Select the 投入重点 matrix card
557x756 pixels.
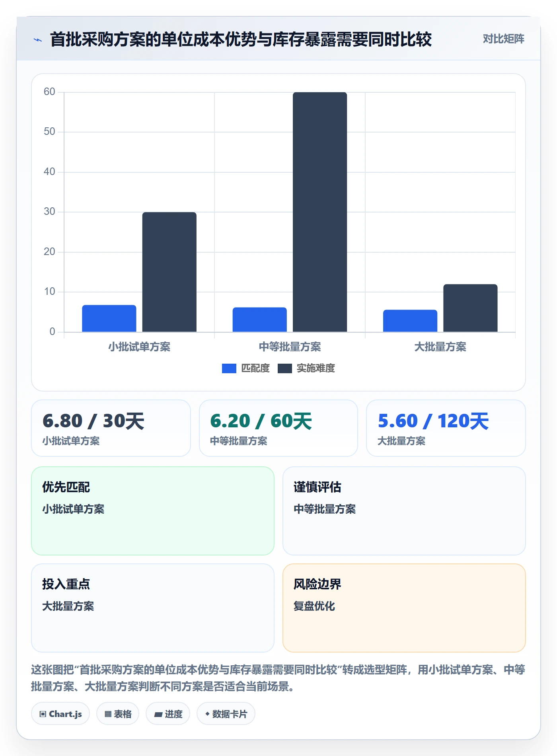point(153,608)
